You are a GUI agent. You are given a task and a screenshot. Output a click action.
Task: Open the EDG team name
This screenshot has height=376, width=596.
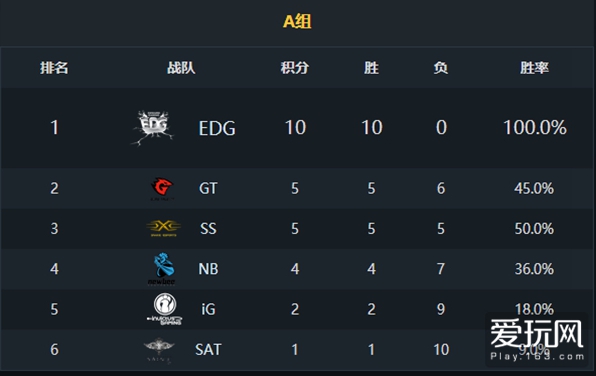[217, 128]
